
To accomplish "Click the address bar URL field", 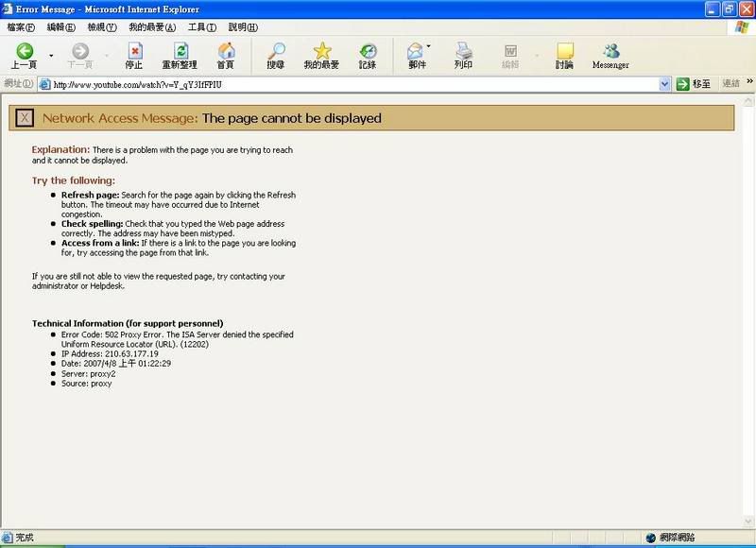I will (354, 84).
